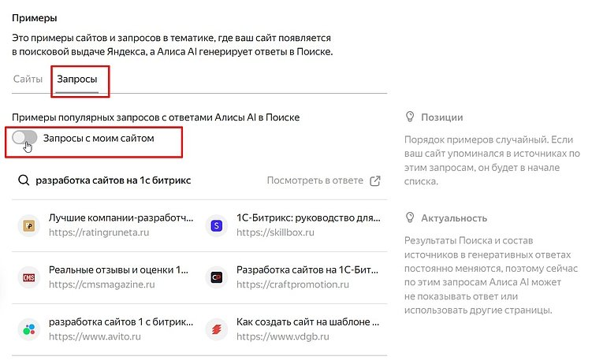The image size is (592, 364).
Task: Click the Актуальность heading
Action: [454, 218]
